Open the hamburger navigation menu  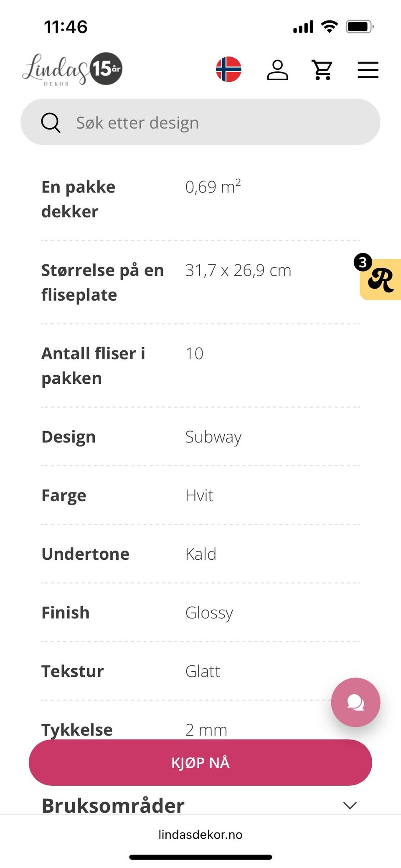coord(368,70)
